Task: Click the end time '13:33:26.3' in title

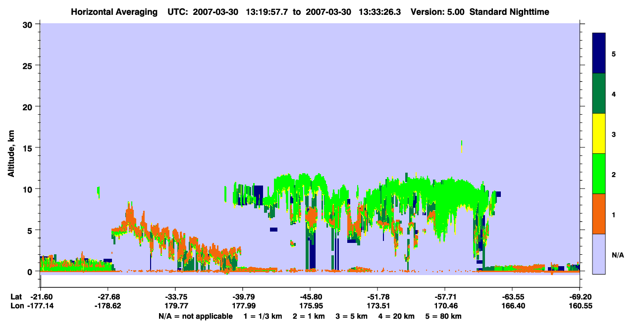Action: (x=379, y=11)
